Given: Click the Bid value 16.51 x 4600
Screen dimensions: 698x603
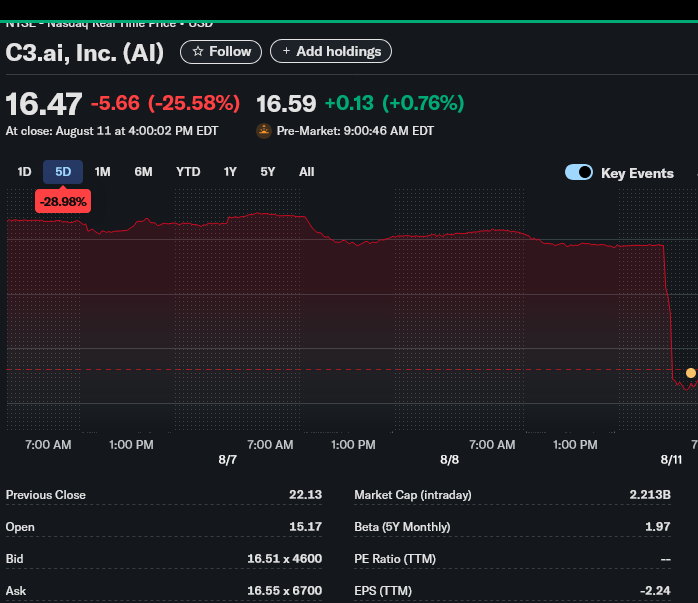Looking at the screenshot, I should click(x=284, y=558).
